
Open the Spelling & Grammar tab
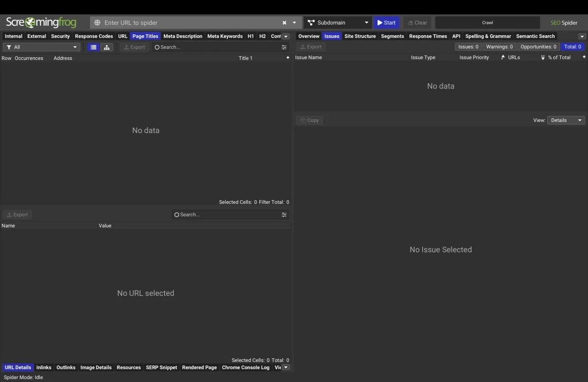488,36
